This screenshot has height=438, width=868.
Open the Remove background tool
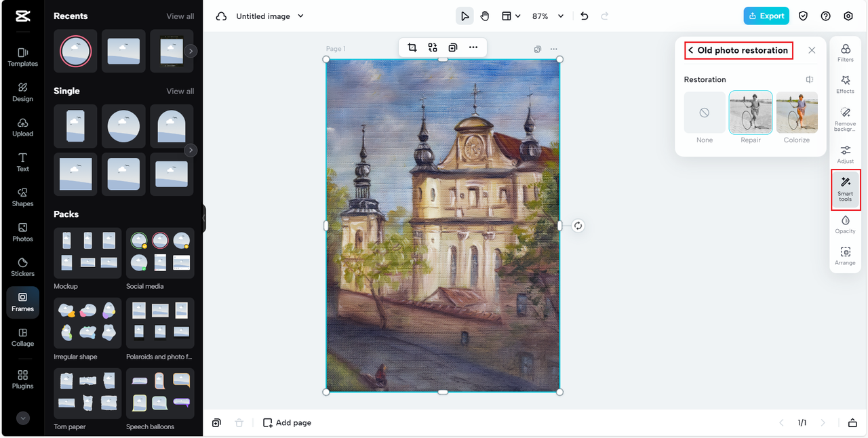[x=846, y=119]
